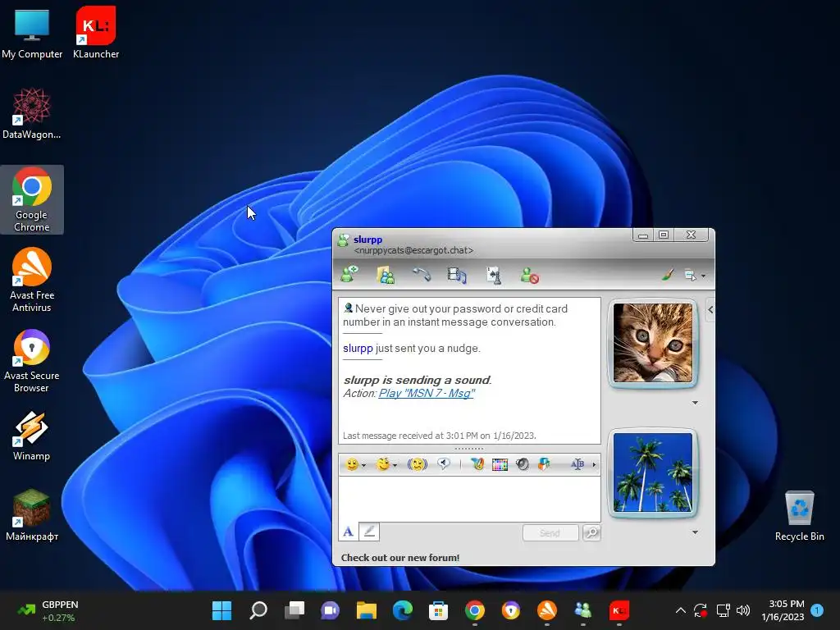Screen dimensions: 840x630
Task: Collapse the display picture side panel arrow
Action: (710, 309)
